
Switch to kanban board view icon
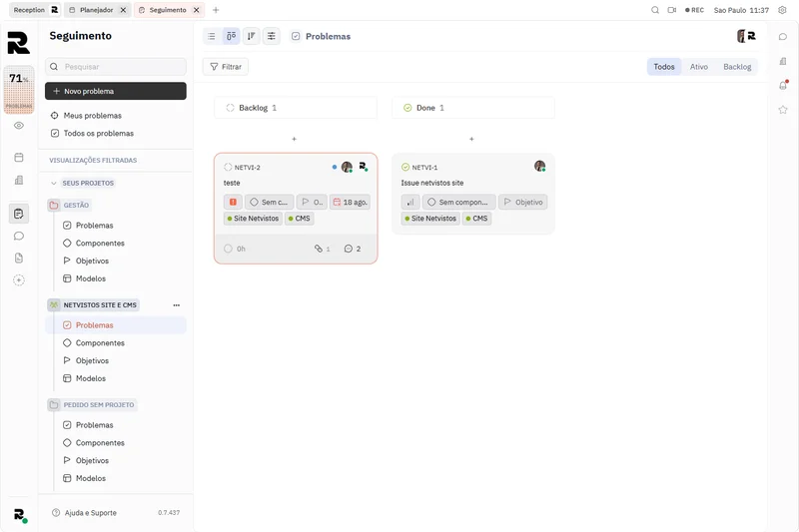pos(232,36)
